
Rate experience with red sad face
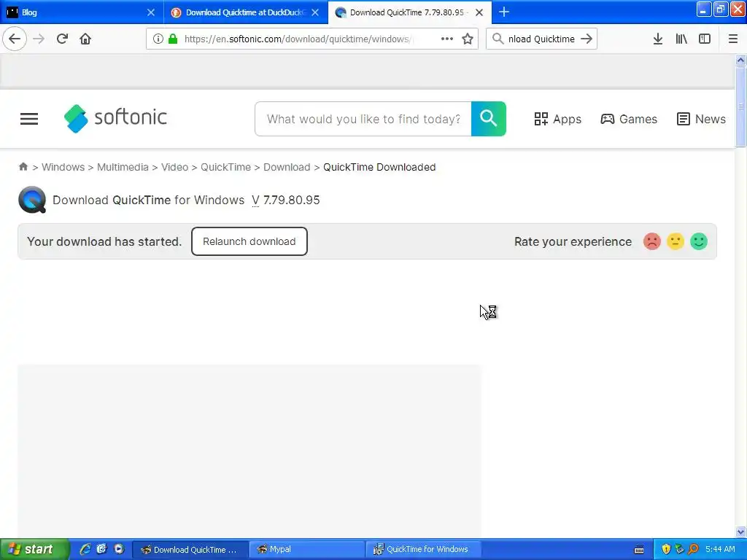(x=651, y=241)
